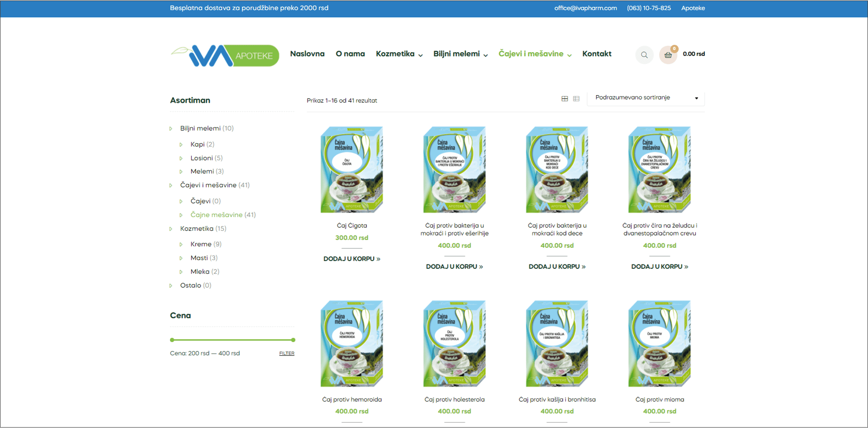Click the search magnifier icon
Image resolution: width=868 pixels, height=429 pixels.
tap(644, 55)
